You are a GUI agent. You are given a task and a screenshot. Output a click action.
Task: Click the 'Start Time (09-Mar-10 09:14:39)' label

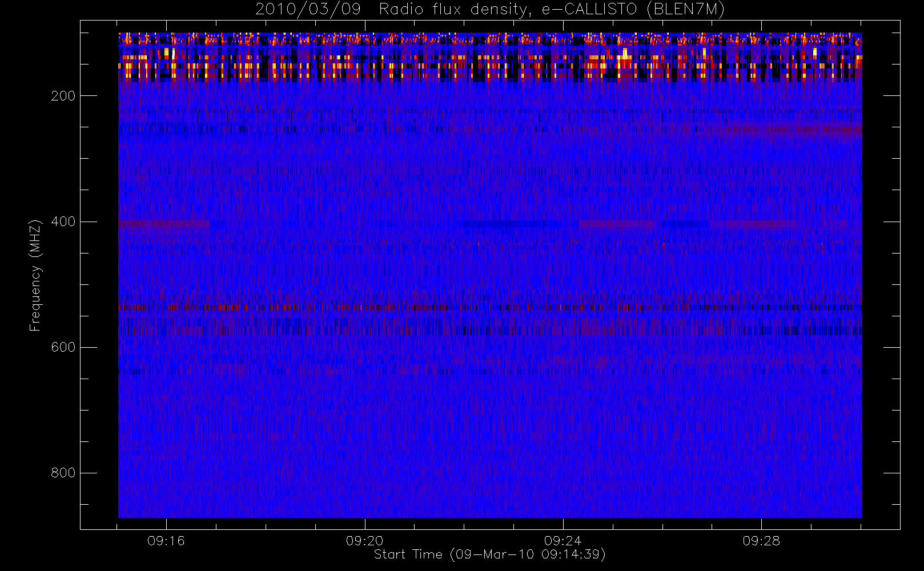click(x=489, y=554)
